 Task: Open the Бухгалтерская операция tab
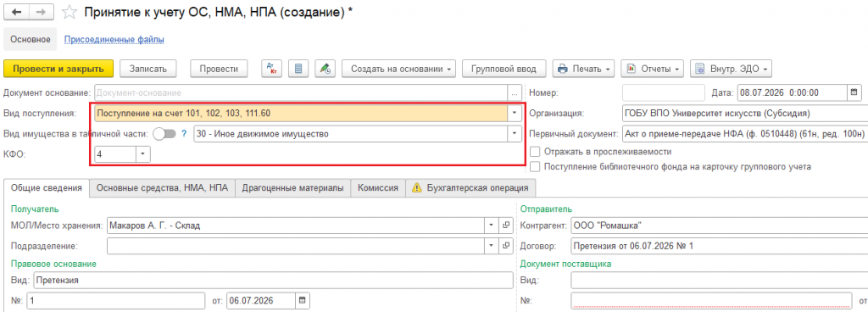coord(470,187)
